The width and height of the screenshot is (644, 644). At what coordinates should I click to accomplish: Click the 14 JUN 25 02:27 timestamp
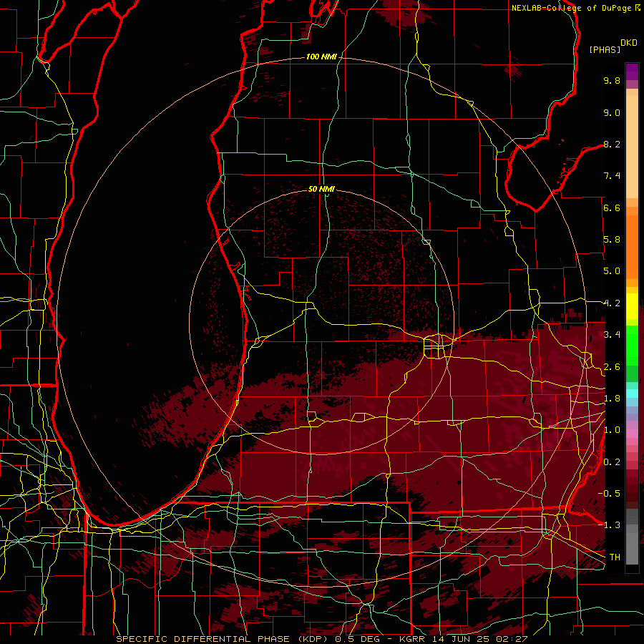click(x=479, y=639)
